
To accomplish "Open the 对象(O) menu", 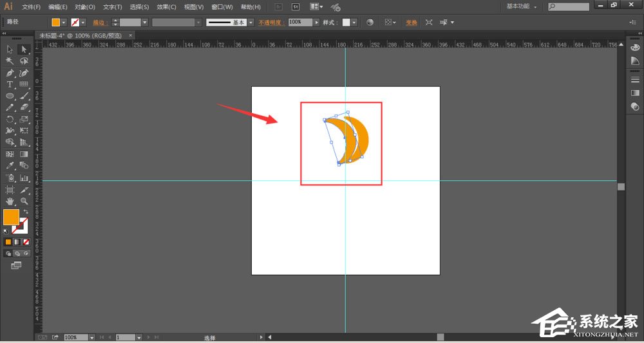I will (x=85, y=7).
